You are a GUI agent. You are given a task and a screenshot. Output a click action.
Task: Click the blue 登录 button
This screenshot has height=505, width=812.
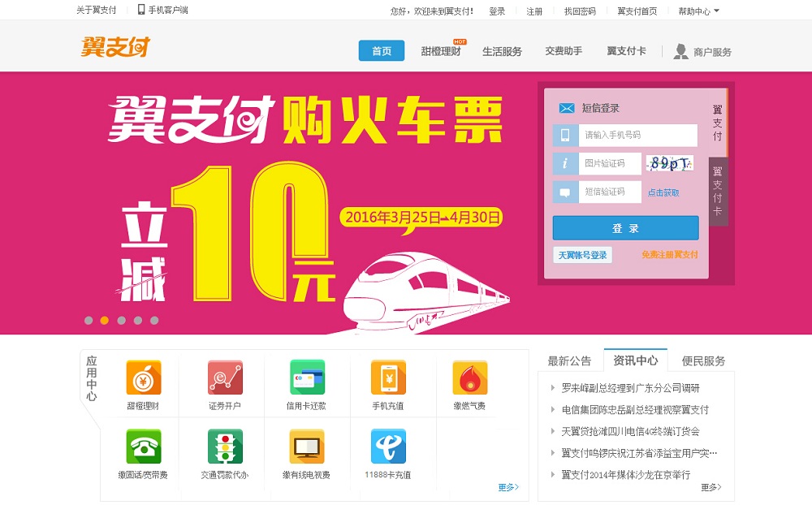(x=625, y=228)
